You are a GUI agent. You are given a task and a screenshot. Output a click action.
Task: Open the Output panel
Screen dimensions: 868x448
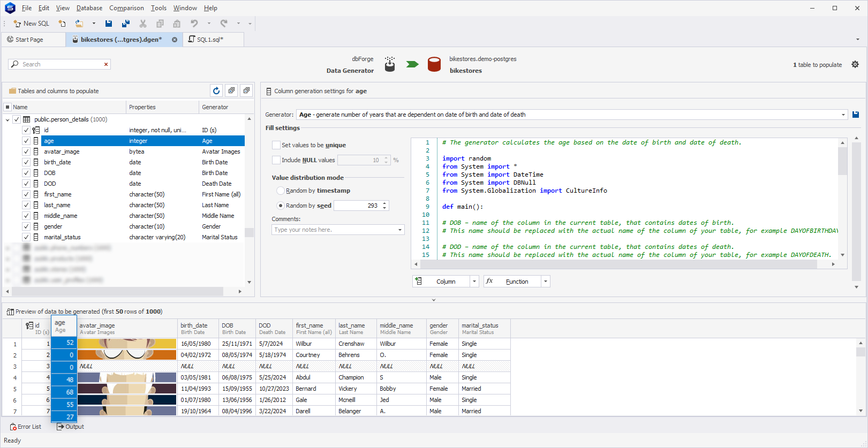(70, 427)
